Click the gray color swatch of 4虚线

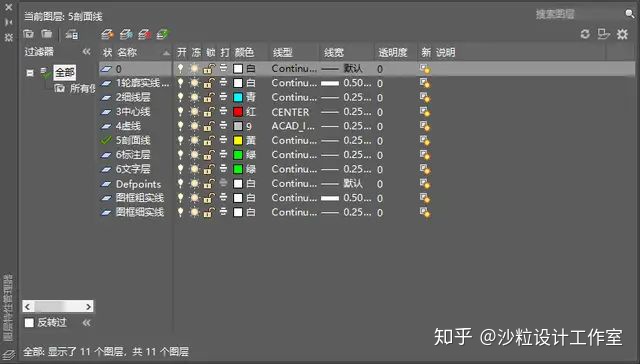[x=238, y=126]
